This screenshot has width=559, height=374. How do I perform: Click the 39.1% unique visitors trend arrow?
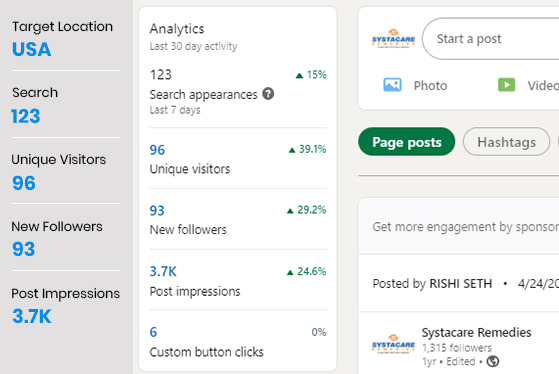[292, 150]
